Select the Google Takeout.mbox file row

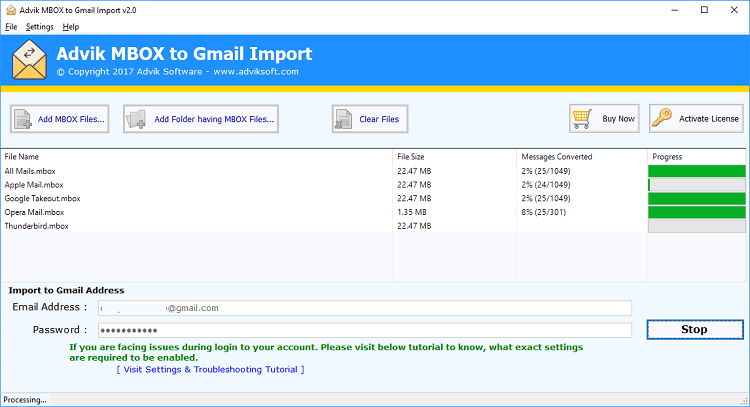(373, 198)
